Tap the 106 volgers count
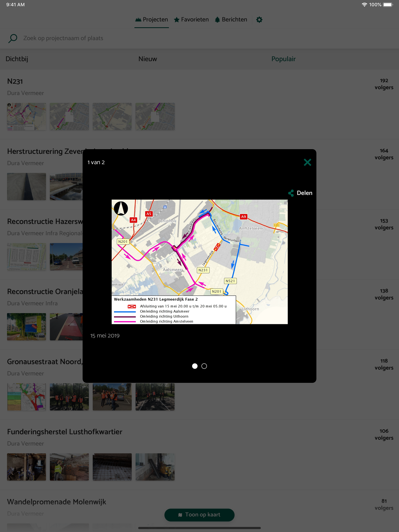The width and height of the screenshot is (399, 532). [384, 434]
